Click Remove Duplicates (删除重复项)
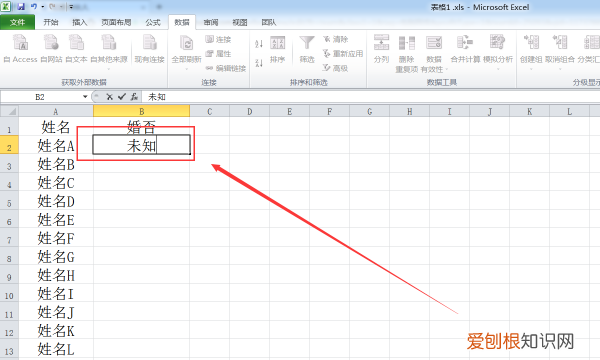Image resolution: width=600 pixels, height=360 pixels. [406, 54]
